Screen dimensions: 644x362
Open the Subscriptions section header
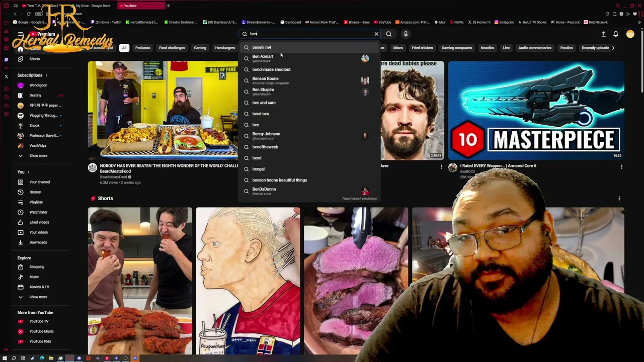[32, 75]
